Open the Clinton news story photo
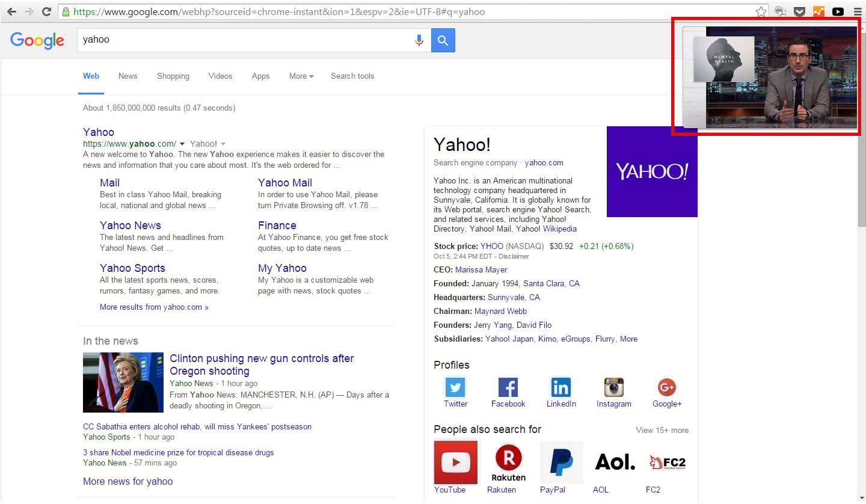 (x=123, y=383)
